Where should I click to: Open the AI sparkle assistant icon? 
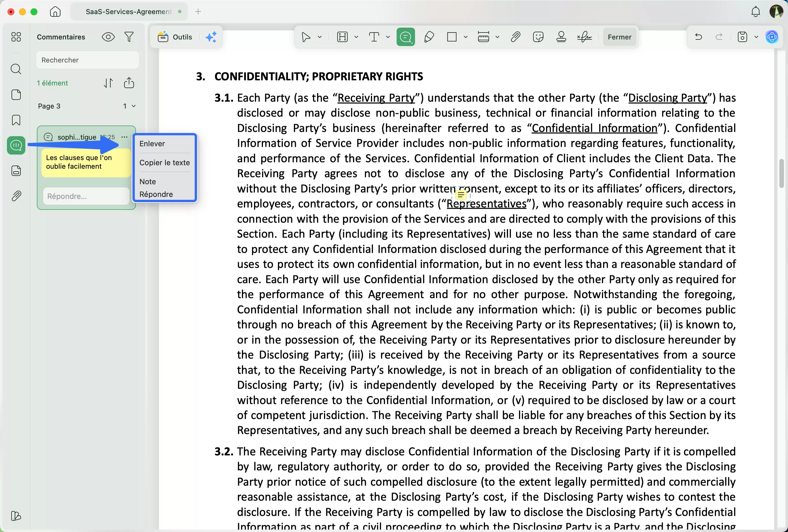point(211,37)
